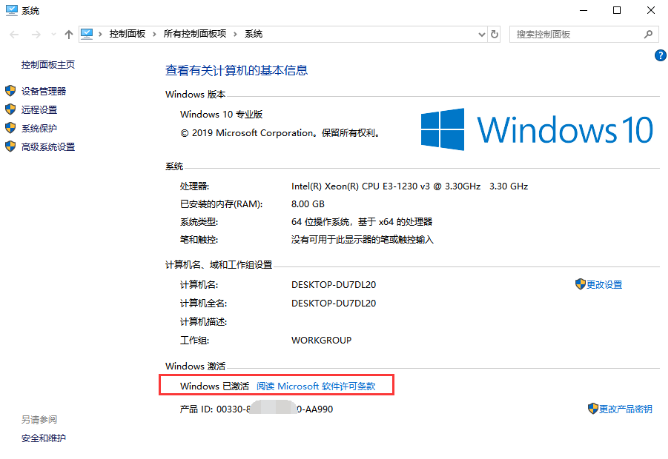Select 控制面板 in breadcrumb path
668x459 pixels.
tap(127, 34)
